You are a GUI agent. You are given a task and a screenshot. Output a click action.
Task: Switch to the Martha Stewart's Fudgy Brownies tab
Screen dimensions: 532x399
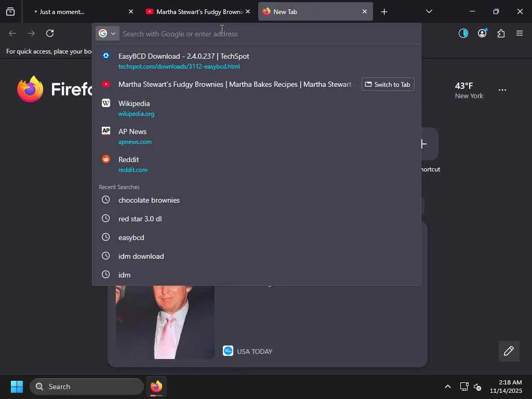198,11
